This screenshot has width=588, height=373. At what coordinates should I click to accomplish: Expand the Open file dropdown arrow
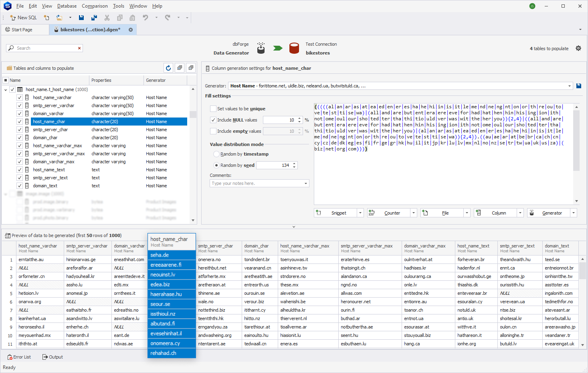click(70, 18)
